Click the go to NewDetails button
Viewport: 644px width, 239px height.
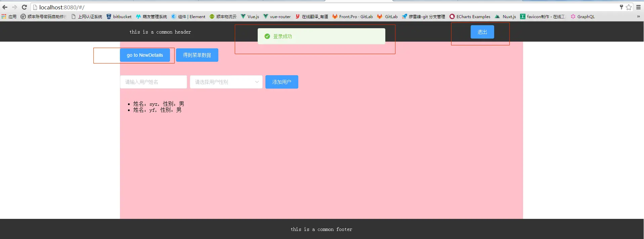[x=145, y=55]
